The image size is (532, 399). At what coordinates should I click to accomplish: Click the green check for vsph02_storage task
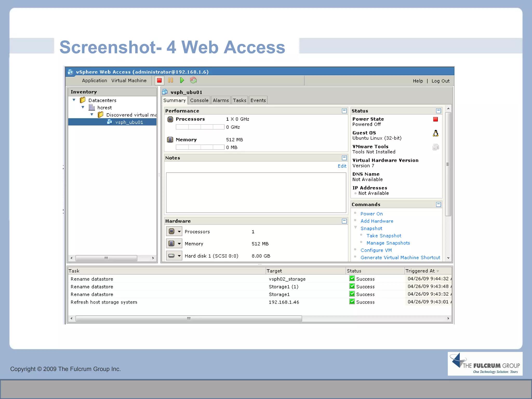(352, 278)
